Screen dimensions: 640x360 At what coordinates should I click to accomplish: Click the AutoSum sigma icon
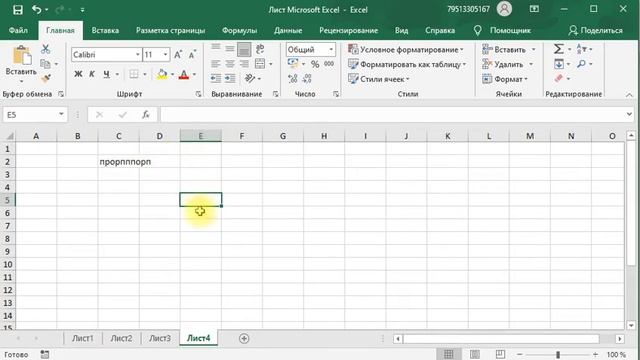click(558, 49)
